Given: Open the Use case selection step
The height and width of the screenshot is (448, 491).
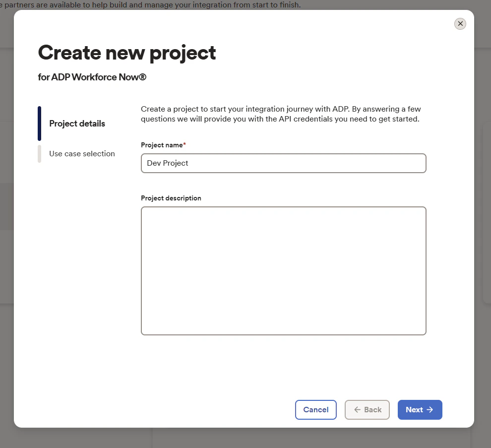Looking at the screenshot, I should click(x=81, y=154).
